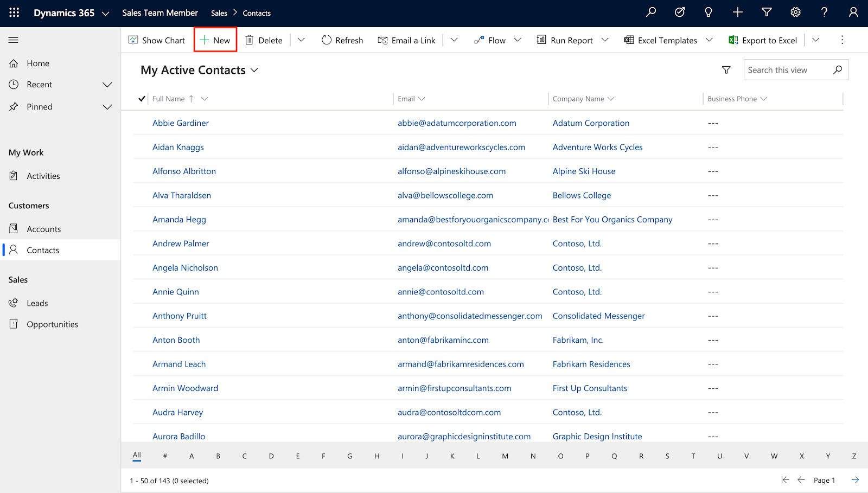The width and height of the screenshot is (868, 493).
Task: Click email alva@bellowscollege.com
Action: (445, 195)
